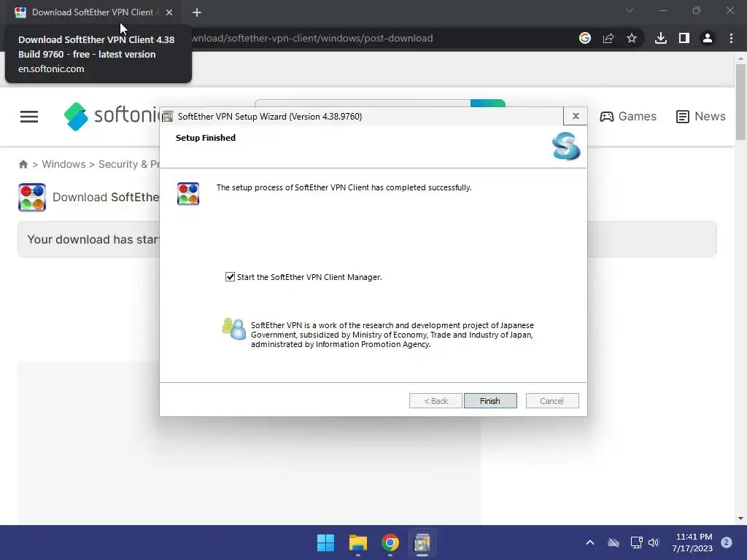
Task: Close the Download SoftEther VPN Client tab
Action: click(169, 12)
